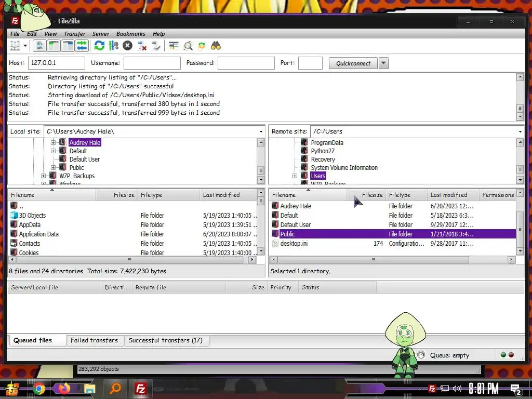Image resolution: width=532 pixels, height=399 pixels.
Task: Open the Quickconnect history dropdown
Action: 383,63
